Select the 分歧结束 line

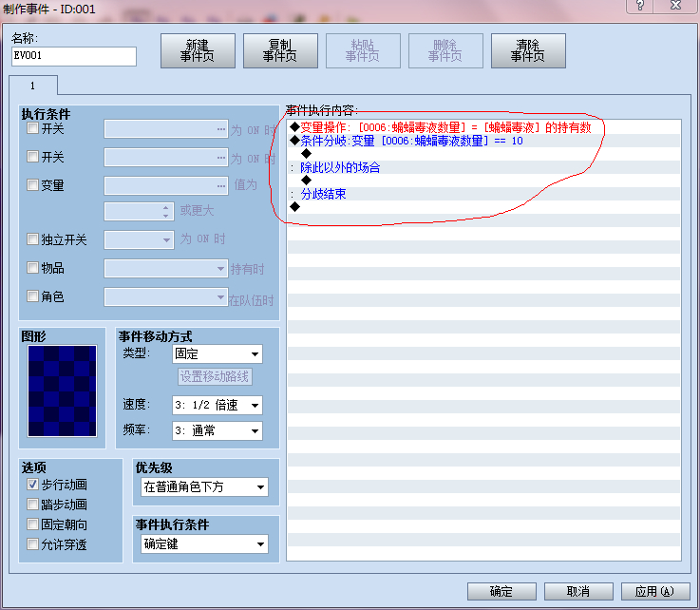(x=484, y=194)
